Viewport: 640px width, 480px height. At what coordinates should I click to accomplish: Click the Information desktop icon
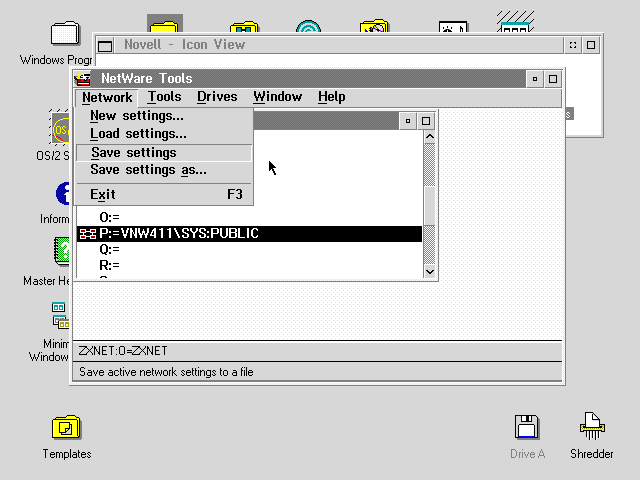(62, 193)
